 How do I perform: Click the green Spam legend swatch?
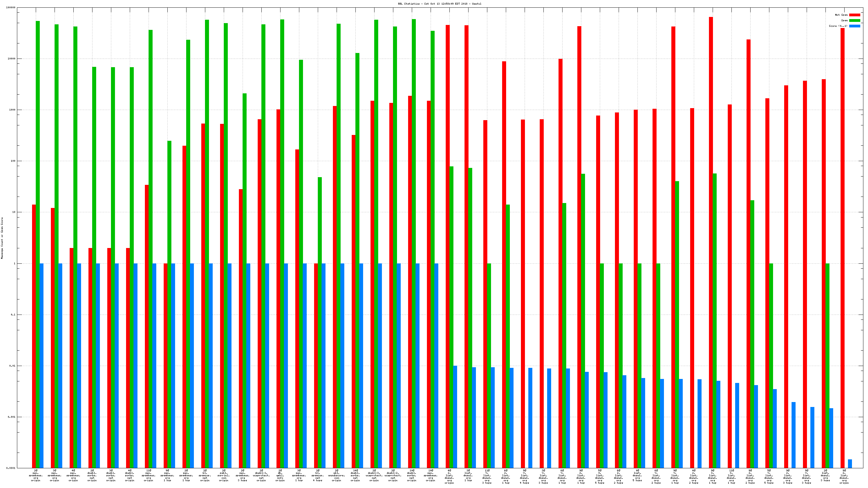854,21
